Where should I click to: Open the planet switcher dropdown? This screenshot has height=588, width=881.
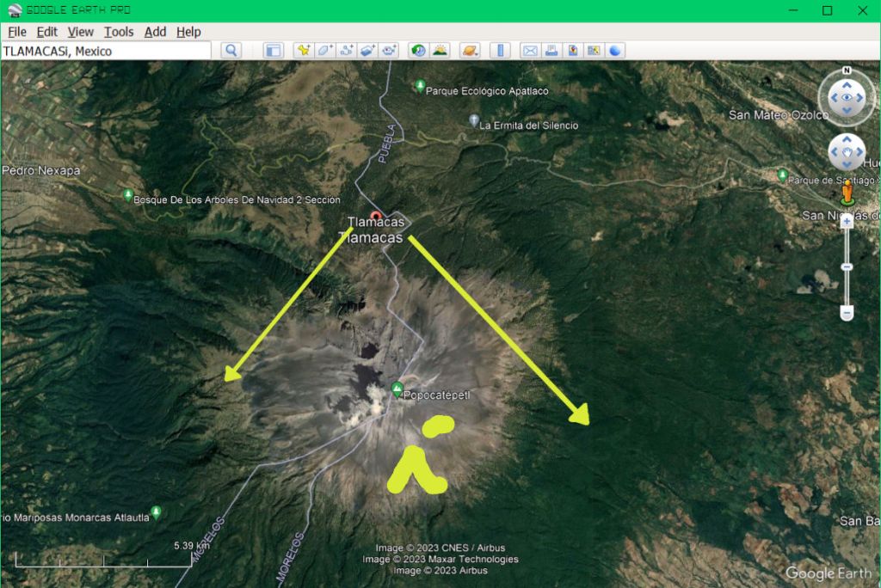click(x=470, y=51)
